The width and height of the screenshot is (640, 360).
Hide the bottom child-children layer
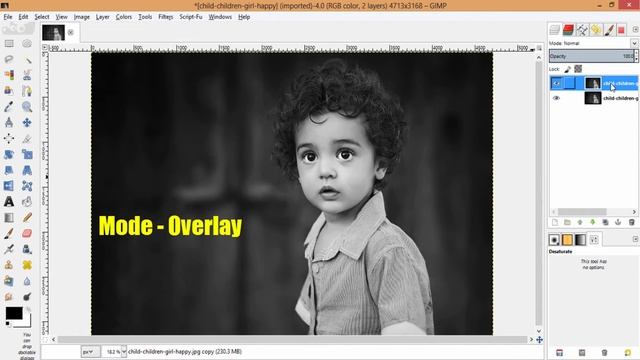(x=556, y=98)
